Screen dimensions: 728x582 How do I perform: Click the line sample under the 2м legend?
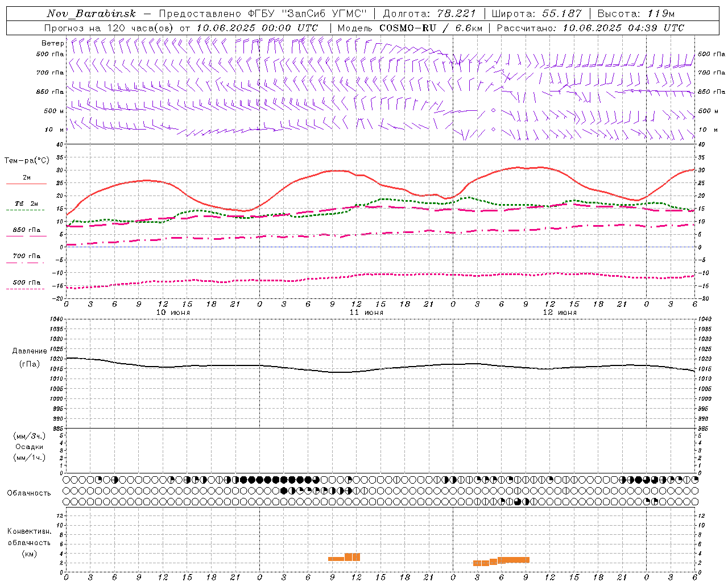pyautogui.click(x=26, y=184)
